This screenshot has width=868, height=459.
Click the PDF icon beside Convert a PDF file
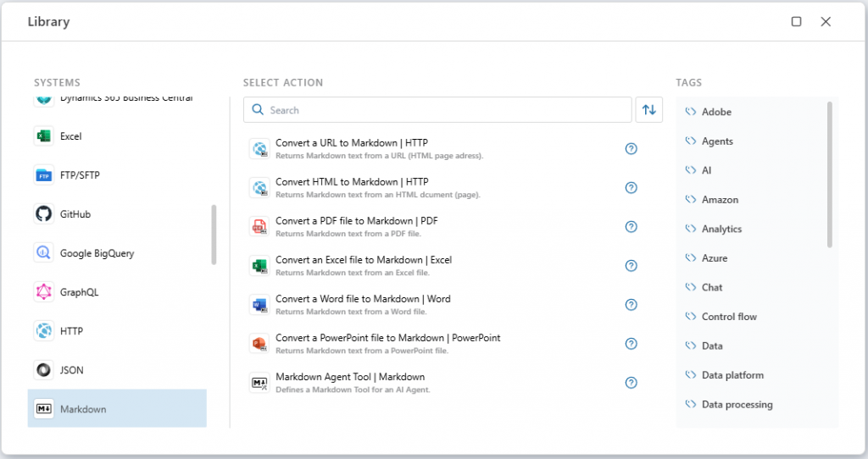259,227
